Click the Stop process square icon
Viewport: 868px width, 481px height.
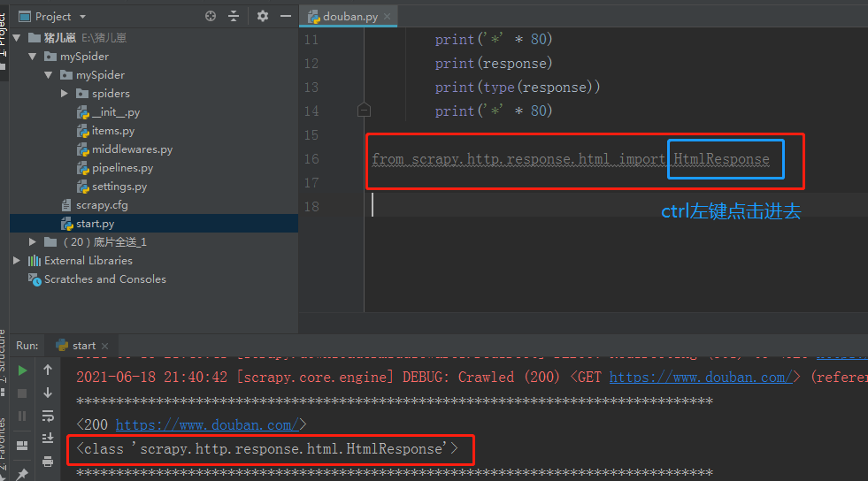coord(22,393)
